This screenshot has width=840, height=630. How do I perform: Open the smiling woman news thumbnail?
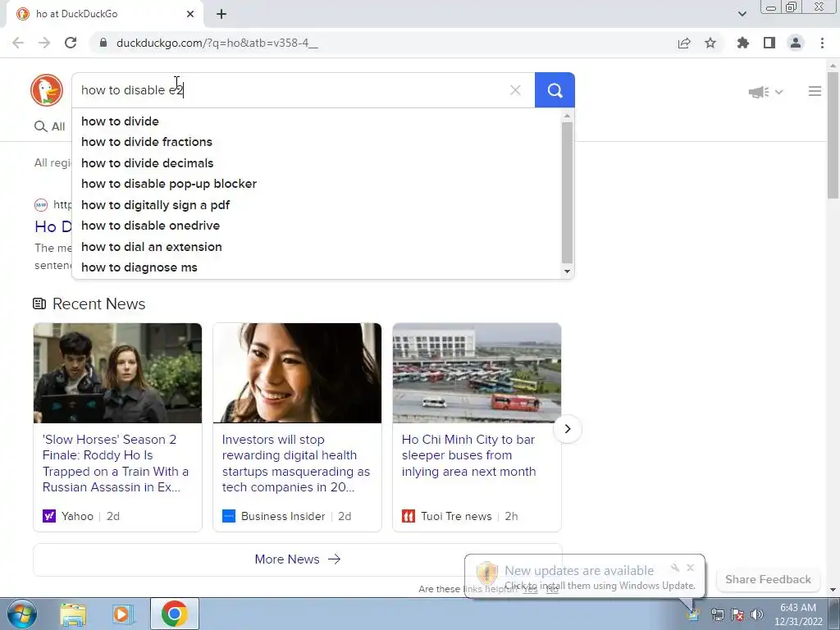pyautogui.click(x=297, y=373)
